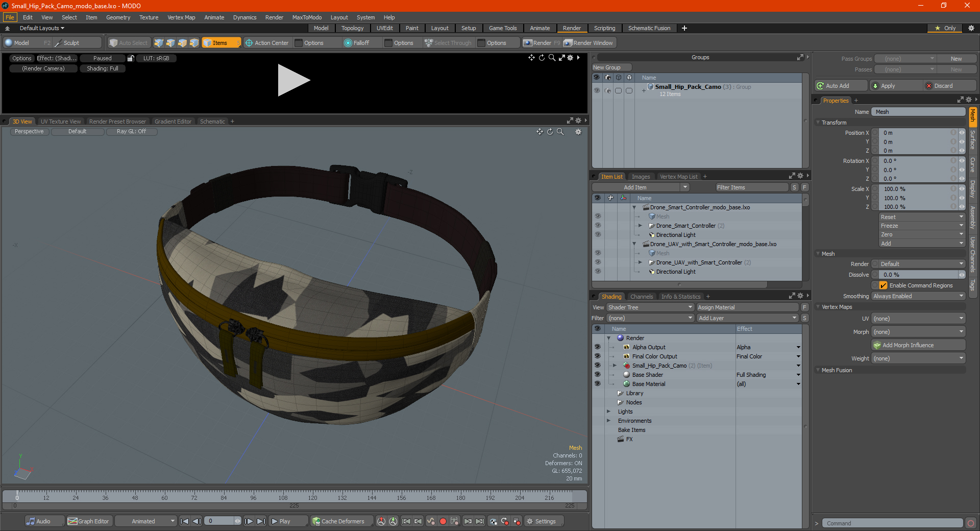This screenshot has height=531, width=980.
Task: Step to the next frame
Action: pos(249,521)
